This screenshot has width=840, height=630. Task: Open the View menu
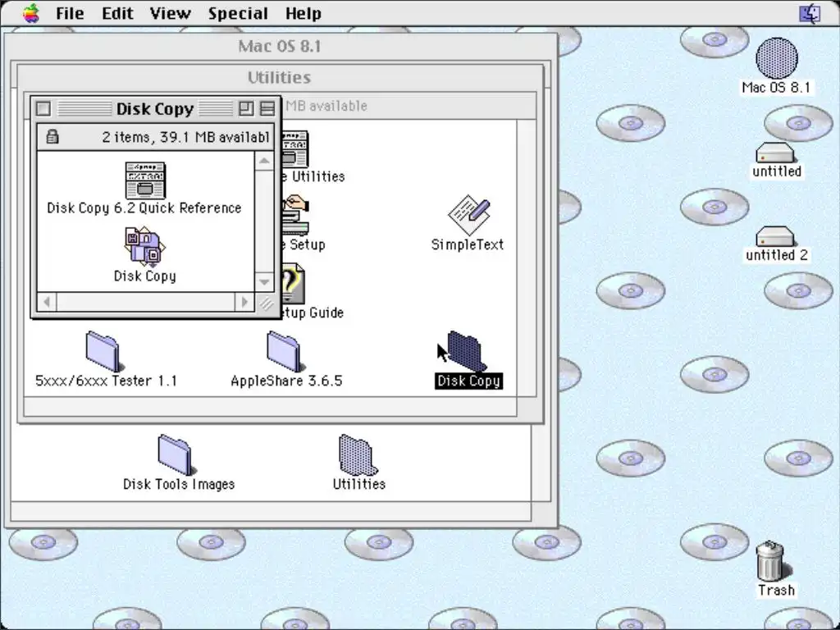(x=170, y=13)
